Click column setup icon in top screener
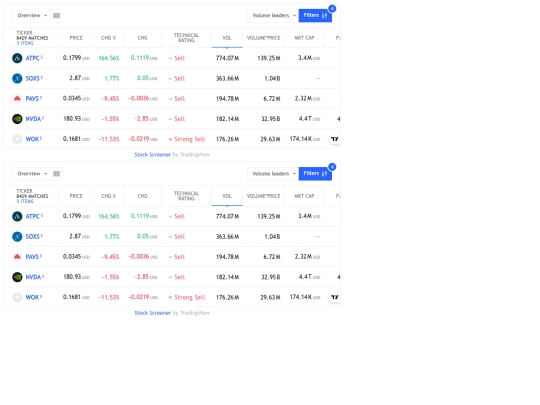The image size is (540, 405). (x=56, y=15)
